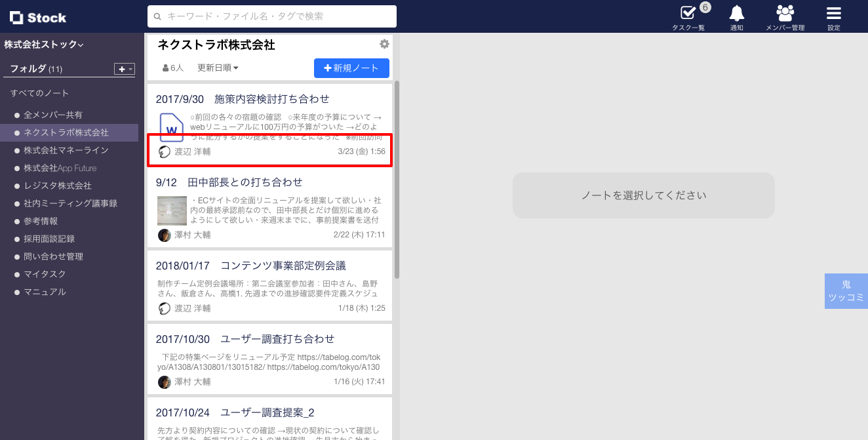
Task: Open the 設定 menu icon
Action: [x=833, y=12]
